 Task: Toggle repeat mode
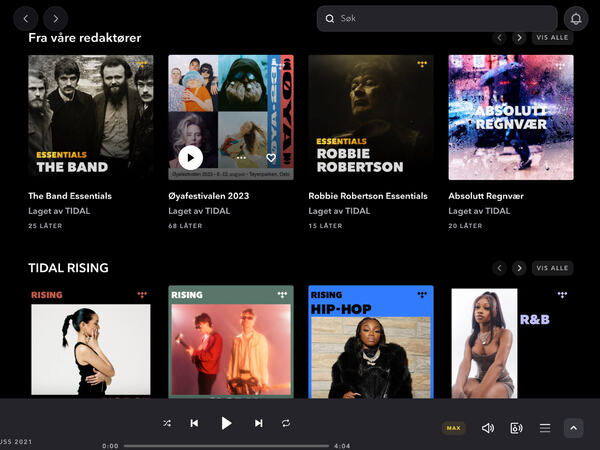point(286,423)
